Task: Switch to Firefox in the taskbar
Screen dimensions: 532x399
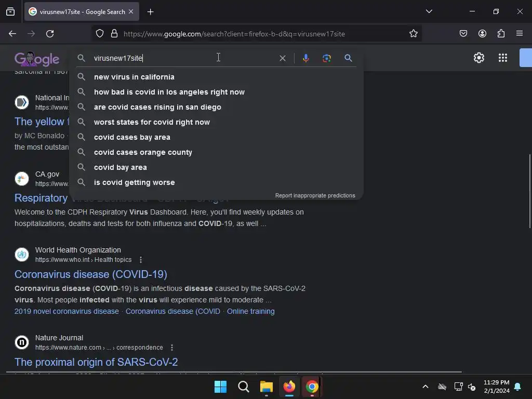Action: tap(289, 387)
